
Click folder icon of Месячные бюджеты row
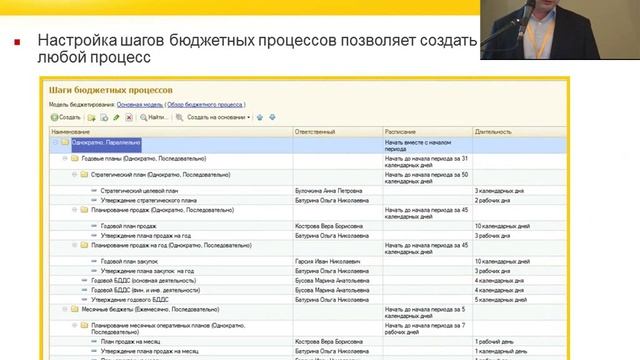tap(75, 309)
